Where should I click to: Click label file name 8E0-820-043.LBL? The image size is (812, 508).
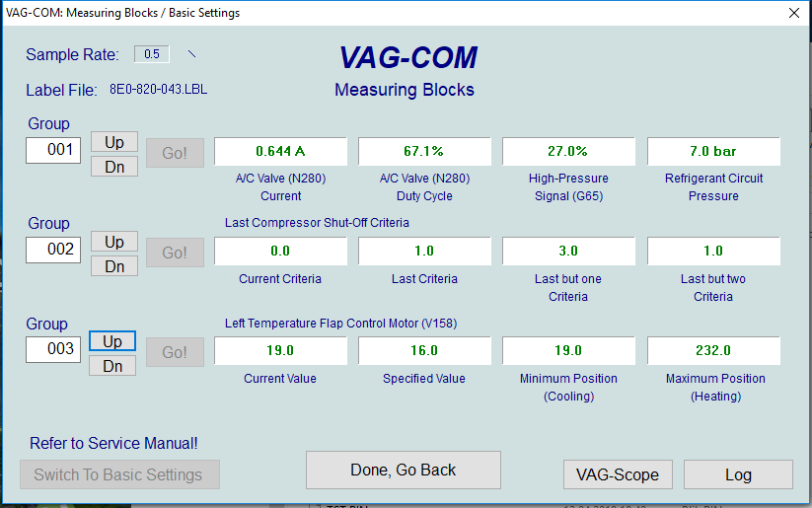pos(159,89)
